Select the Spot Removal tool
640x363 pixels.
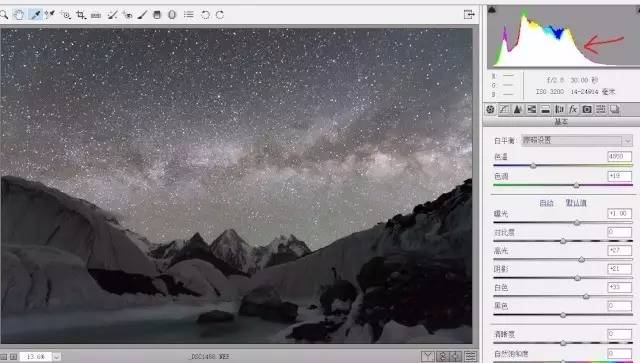(112, 15)
